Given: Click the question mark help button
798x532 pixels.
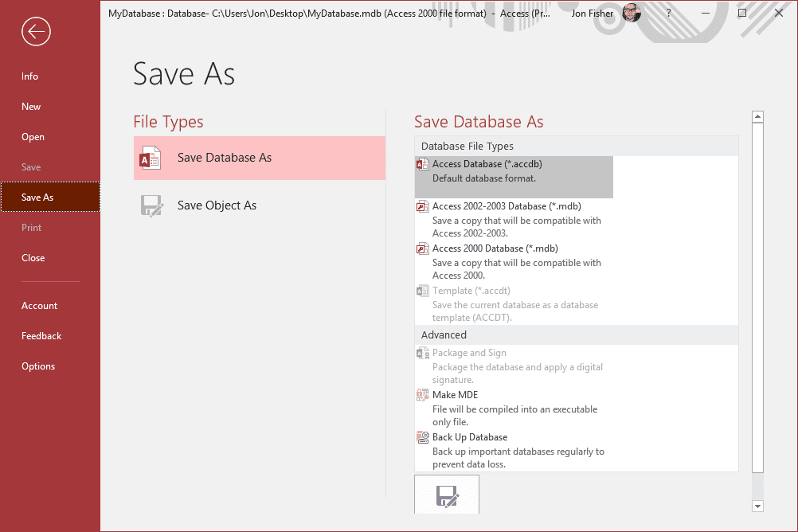Looking at the screenshot, I should 668,13.
